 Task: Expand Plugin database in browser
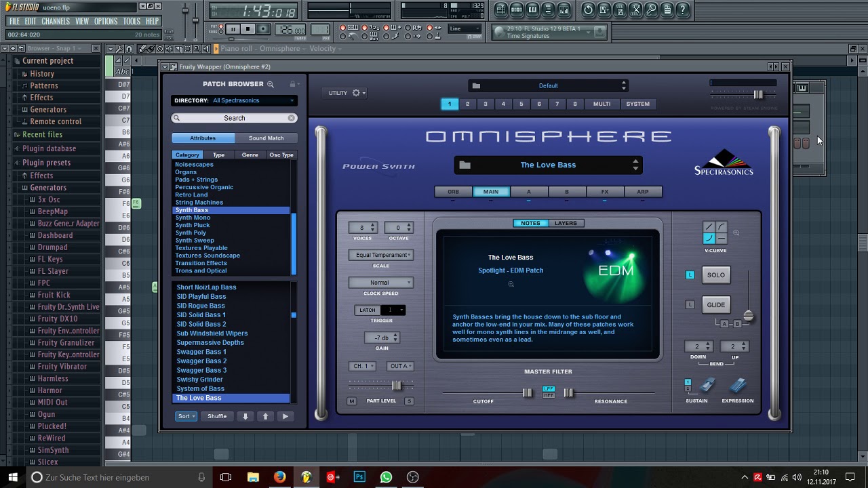(49, 148)
